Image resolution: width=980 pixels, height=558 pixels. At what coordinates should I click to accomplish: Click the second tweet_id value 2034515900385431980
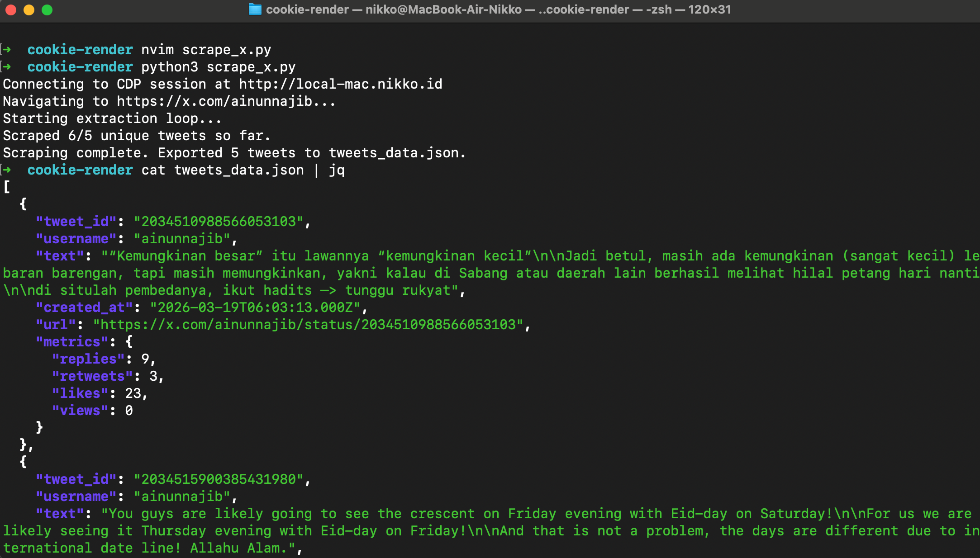219,479
